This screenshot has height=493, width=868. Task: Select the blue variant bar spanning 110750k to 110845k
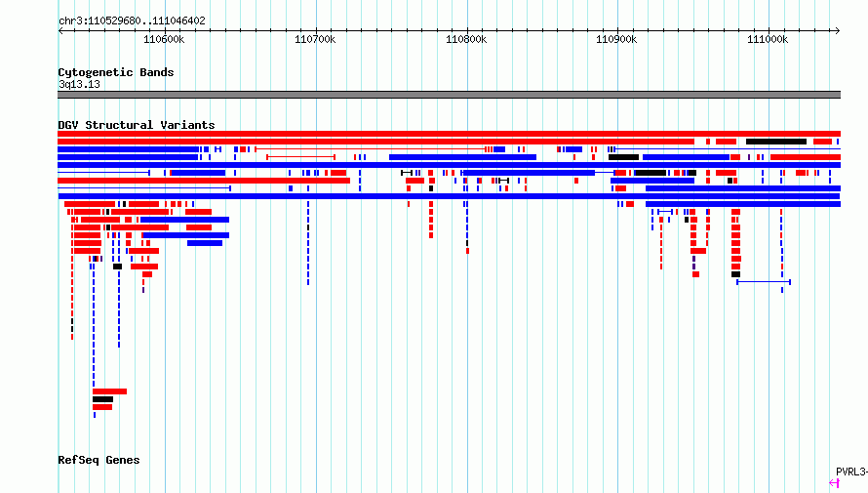[x=463, y=157]
